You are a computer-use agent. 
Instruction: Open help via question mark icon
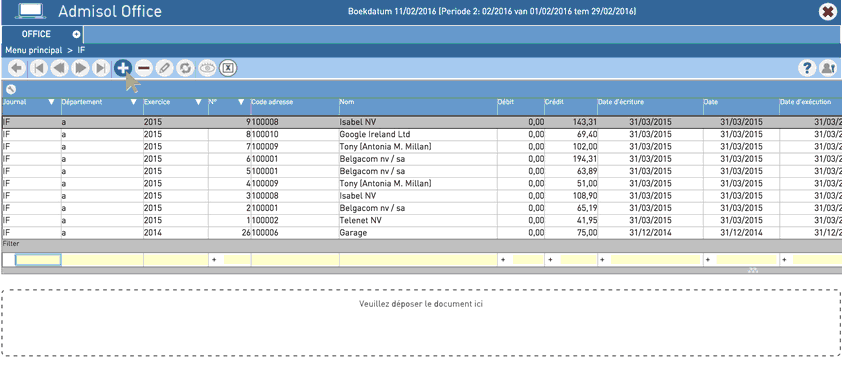tap(807, 68)
